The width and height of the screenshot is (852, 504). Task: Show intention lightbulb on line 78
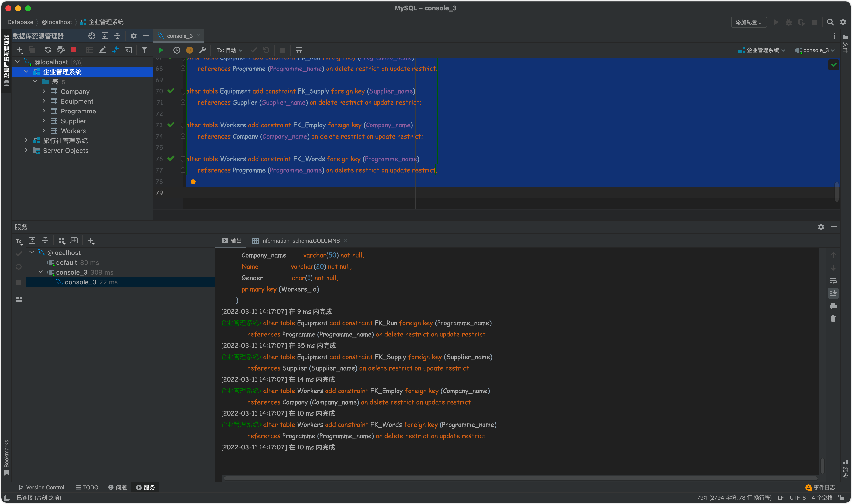[x=193, y=182]
